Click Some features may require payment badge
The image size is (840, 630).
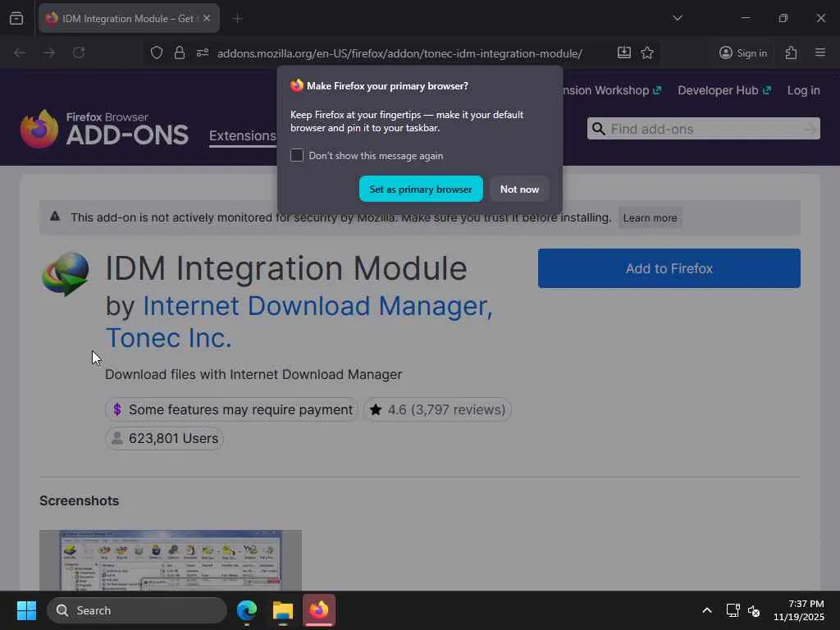pos(231,410)
